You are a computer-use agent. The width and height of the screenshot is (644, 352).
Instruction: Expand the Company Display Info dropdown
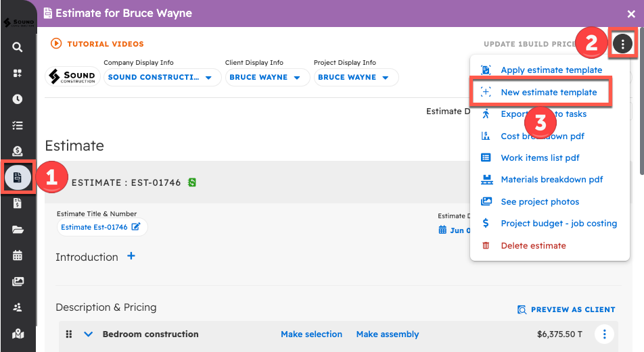[x=160, y=77]
